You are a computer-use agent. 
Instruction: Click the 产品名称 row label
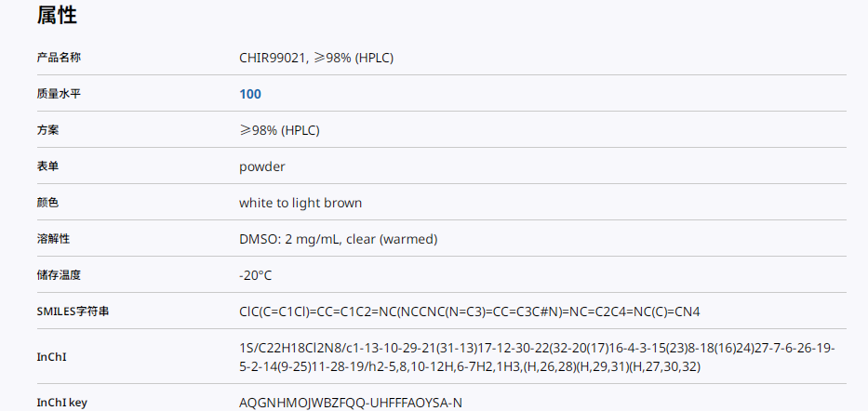[x=59, y=58]
